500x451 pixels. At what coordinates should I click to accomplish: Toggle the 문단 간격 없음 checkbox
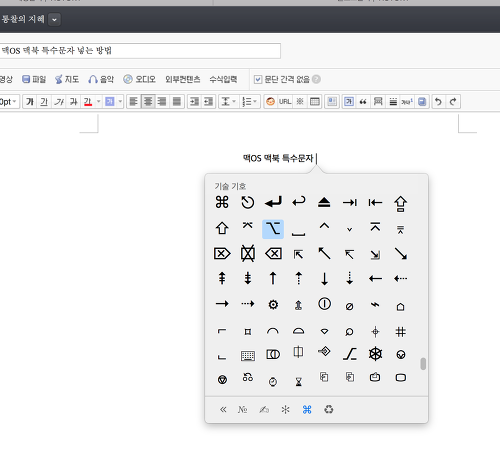coord(257,79)
